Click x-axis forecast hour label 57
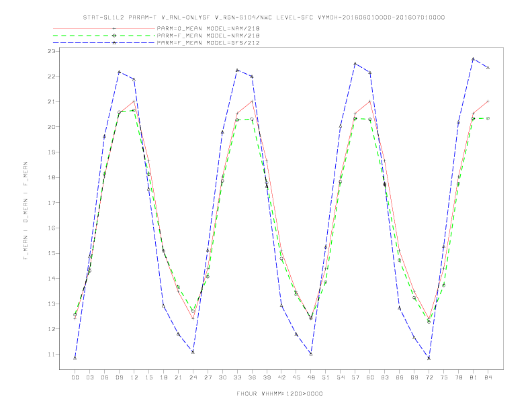The width and height of the screenshot is (532, 411). point(355,377)
